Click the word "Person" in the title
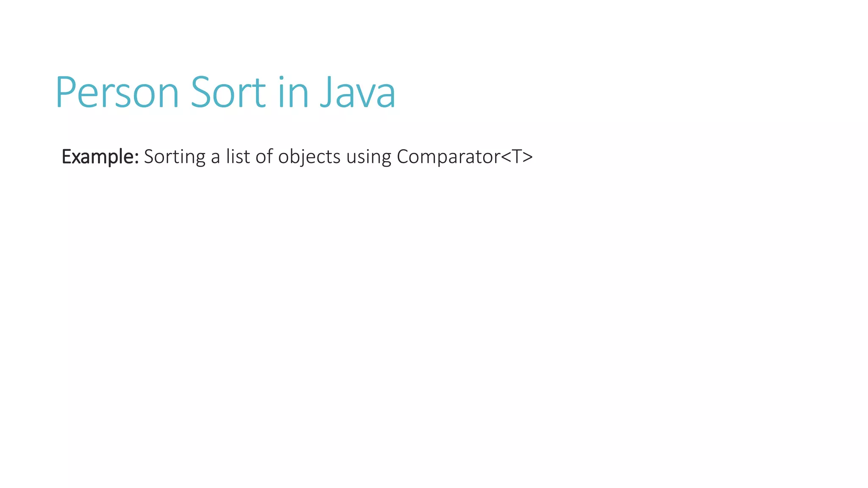Image resolution: width=868 pixels, height=488 pixels. [117, 92]
